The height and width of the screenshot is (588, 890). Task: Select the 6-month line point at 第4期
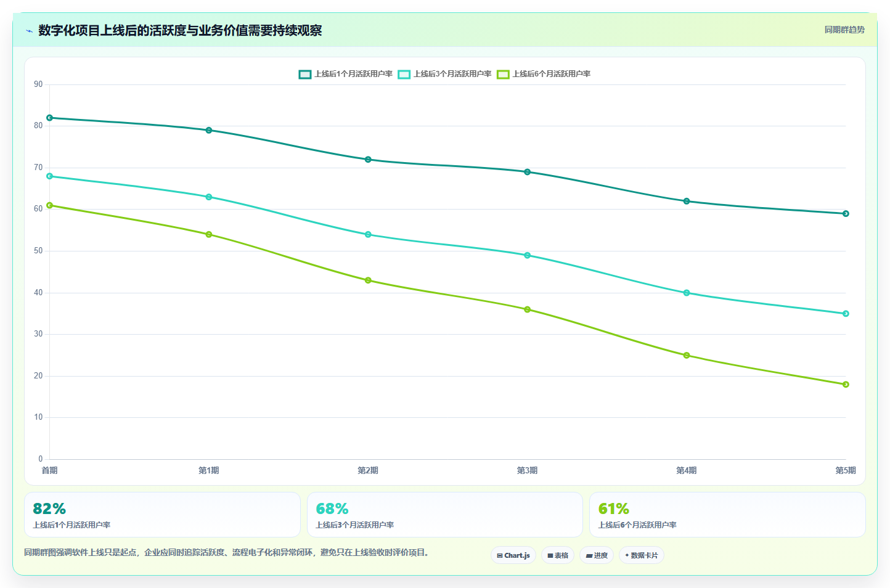tap(687, 355)
